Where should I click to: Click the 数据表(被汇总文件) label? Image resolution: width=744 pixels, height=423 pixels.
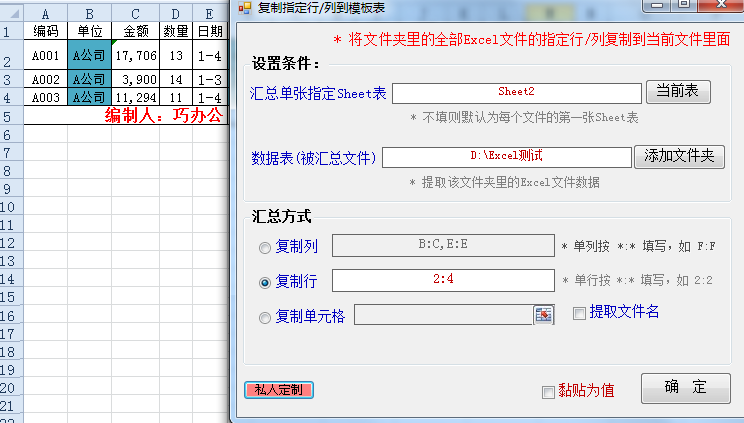tap(314, 158)
